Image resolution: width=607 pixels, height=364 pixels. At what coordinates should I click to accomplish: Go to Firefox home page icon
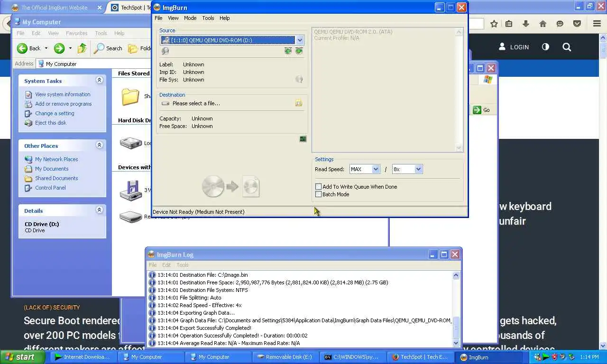(543, 24)
